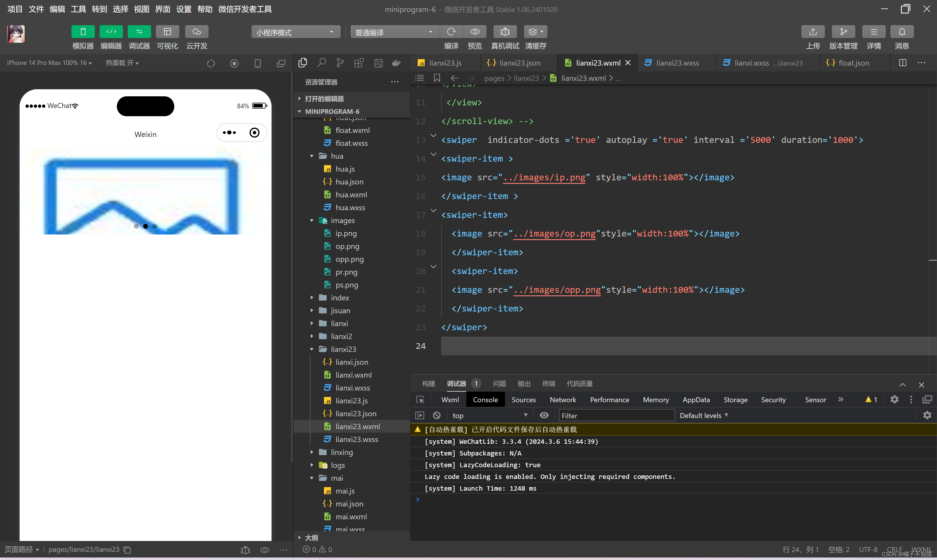Screen dimensions: 937x560
Task: Click the simulator phone device icon
Action: coord(258,64)
